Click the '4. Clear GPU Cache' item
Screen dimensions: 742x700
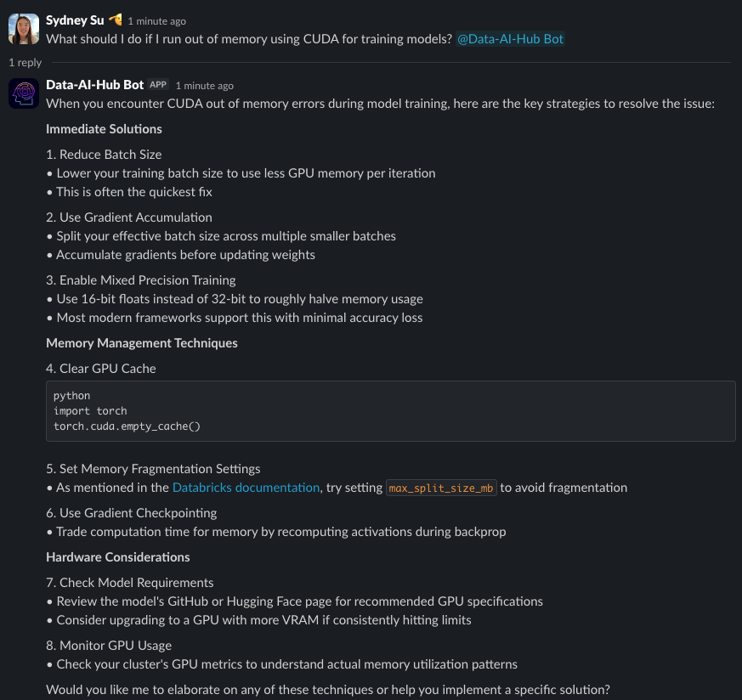[101, 369]
